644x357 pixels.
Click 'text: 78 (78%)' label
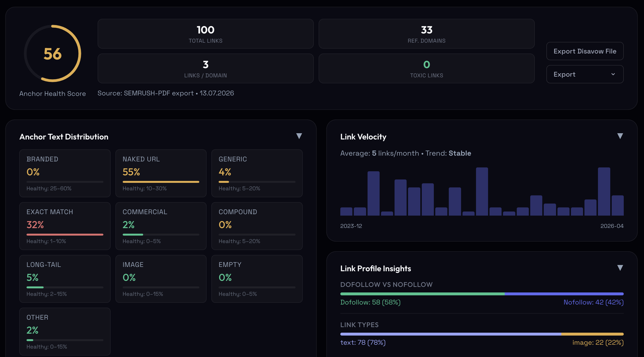tap(363, 343)
